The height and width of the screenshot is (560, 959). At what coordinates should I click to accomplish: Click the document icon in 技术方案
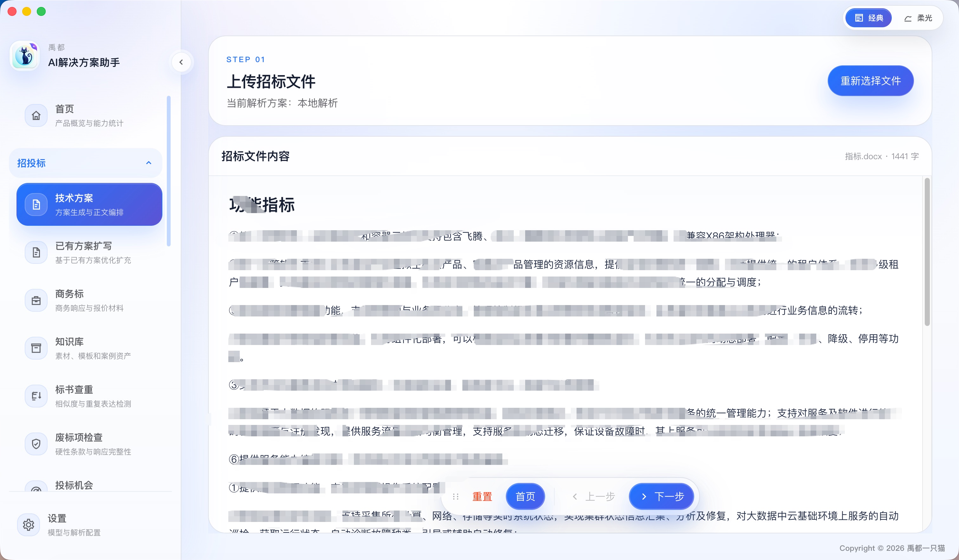click(36, 205)
